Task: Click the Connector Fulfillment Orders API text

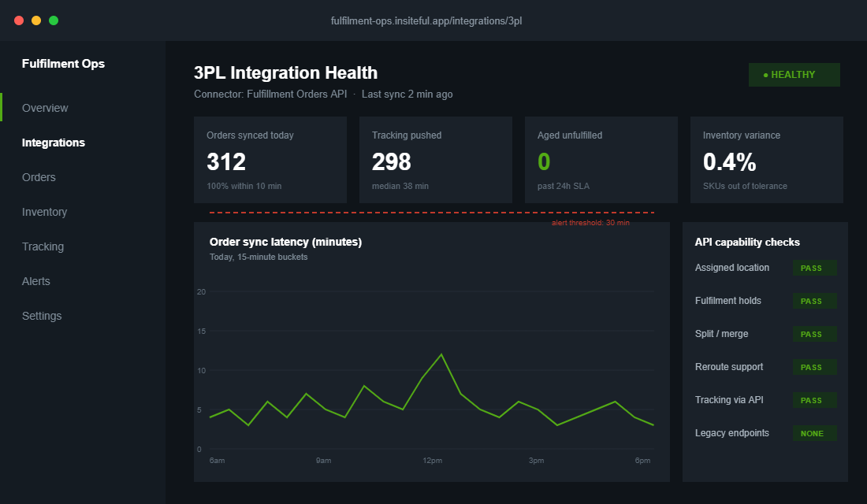Action: 270,94
